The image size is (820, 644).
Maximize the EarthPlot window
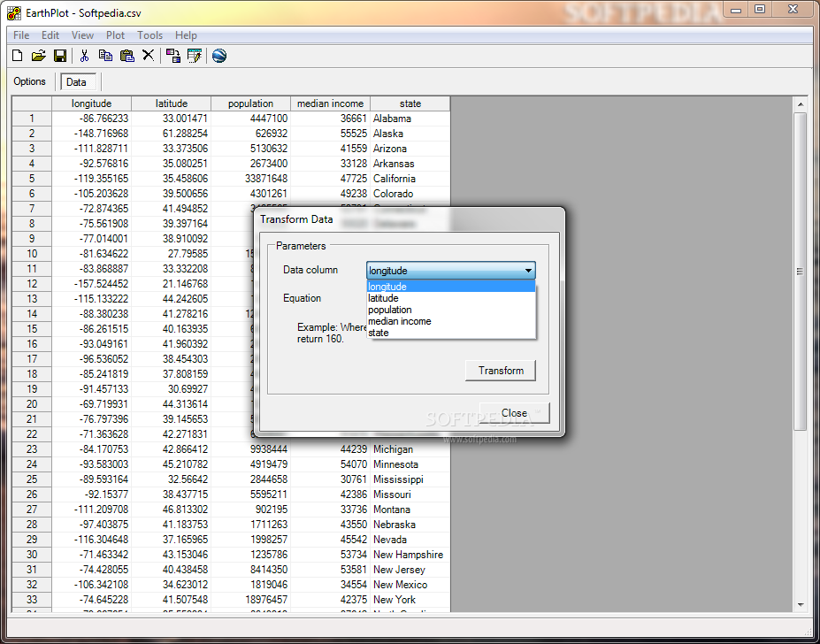click(x=760, y=10)
